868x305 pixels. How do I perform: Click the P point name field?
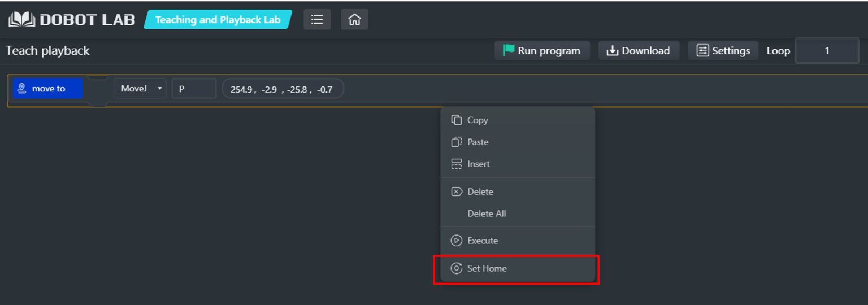193,89
